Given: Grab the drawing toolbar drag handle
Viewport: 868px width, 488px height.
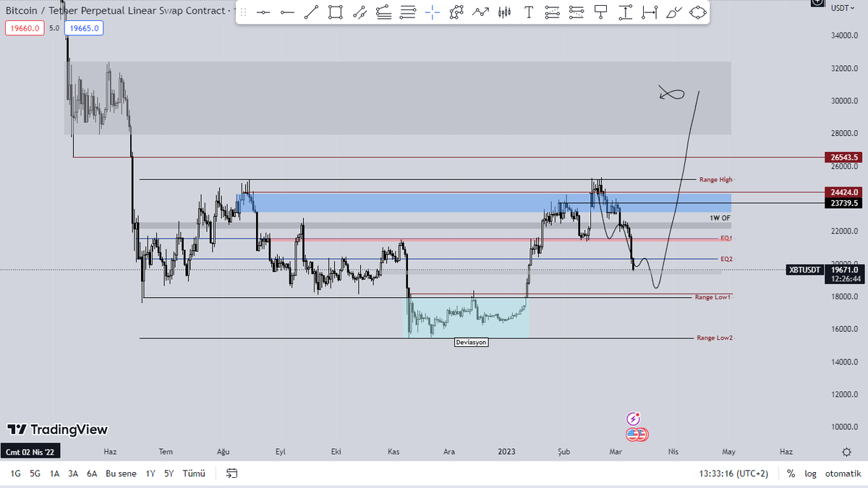Looking at the screenshot, I should pyautogui.click(x=243, y=12).
